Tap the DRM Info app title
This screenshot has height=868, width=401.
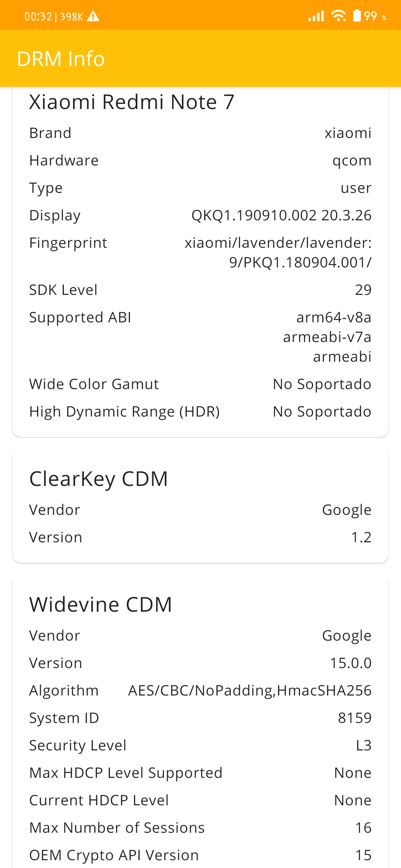pos(61,59)
